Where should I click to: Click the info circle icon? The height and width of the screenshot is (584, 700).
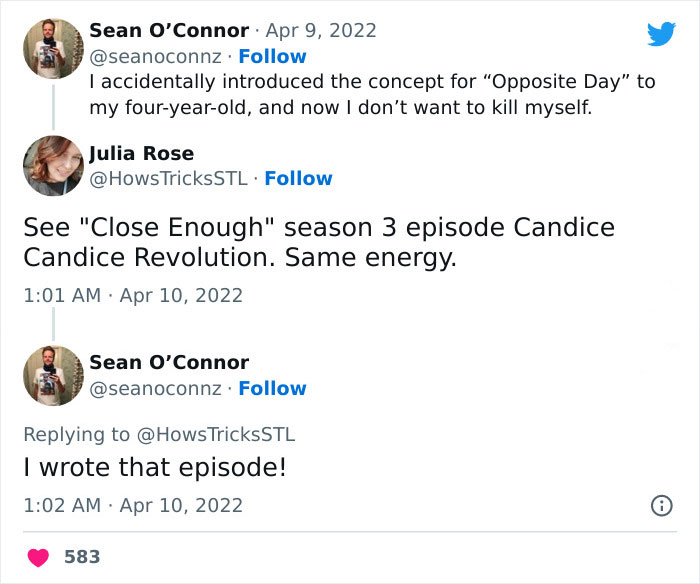click(x=660, y=506)
